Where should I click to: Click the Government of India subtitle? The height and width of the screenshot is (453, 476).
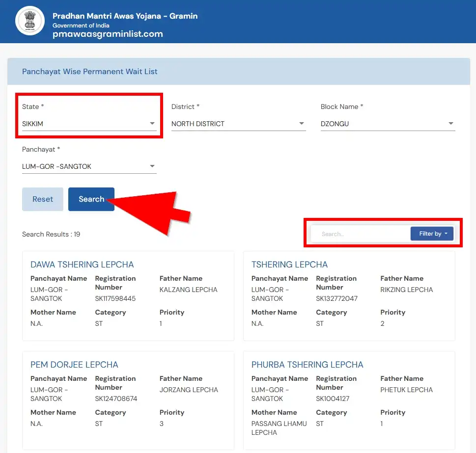coord(81,26)
